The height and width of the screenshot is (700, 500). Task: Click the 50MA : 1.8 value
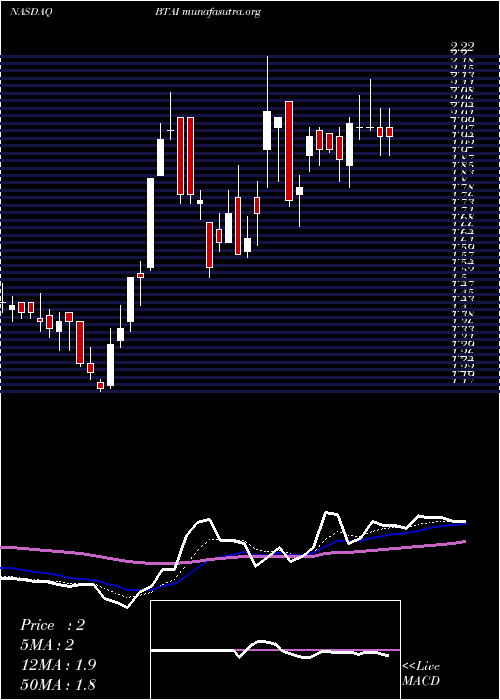(58, 684)
